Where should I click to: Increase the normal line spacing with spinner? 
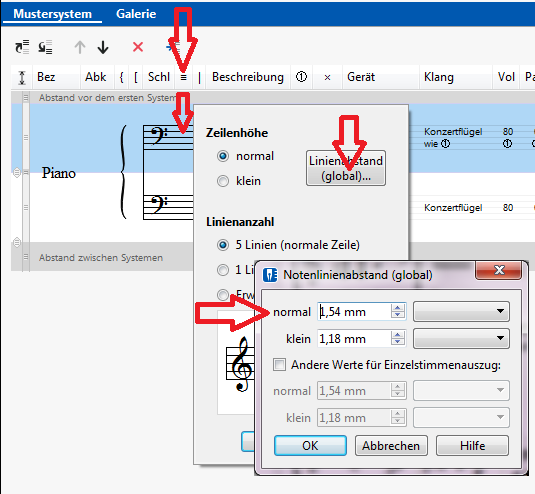397,307
